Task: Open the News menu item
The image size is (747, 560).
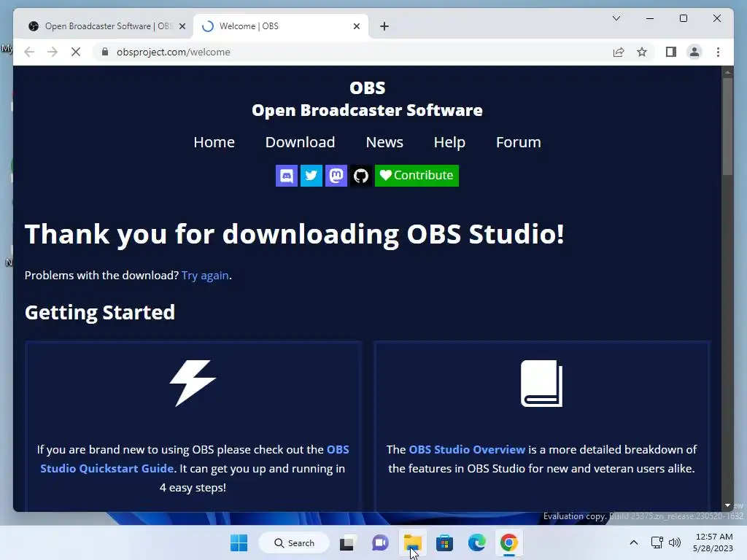Action: pyautogui.click(x=384, y=142)
